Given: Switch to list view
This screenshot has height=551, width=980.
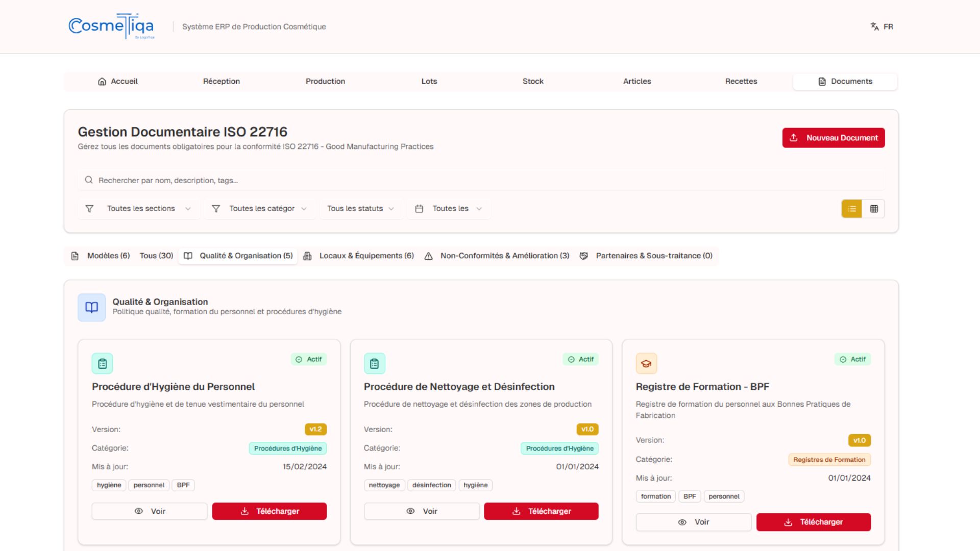Looking at the screenshot, I should (851, 209).
